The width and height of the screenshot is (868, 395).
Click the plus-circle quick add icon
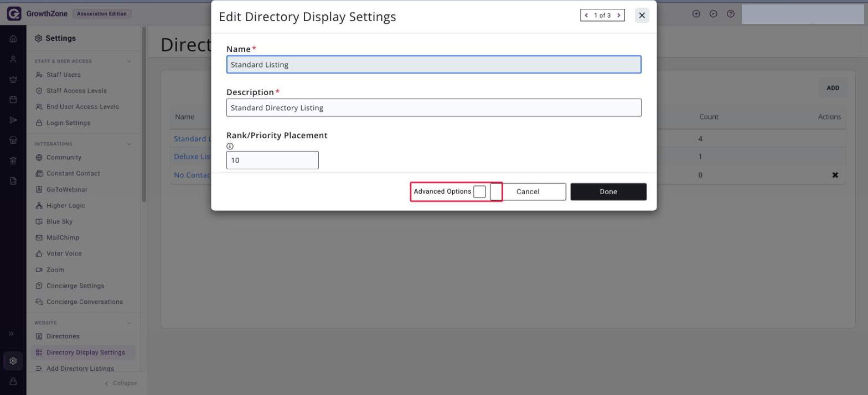pos(696,14)
